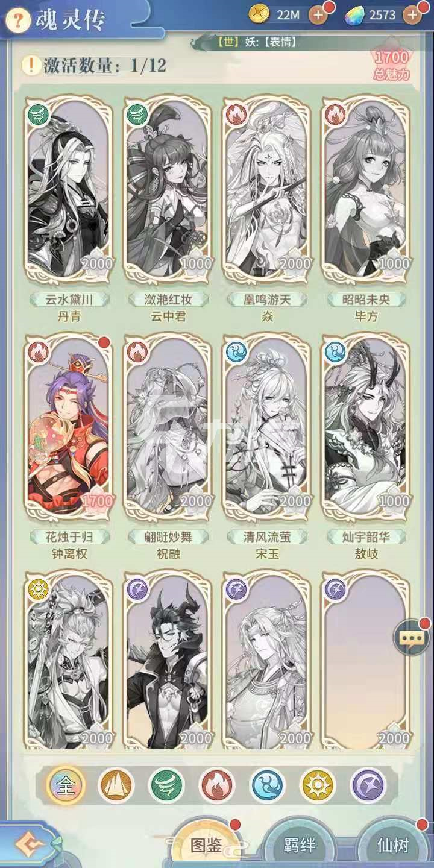Add more rainbow gems with plus button

(413, 14)
